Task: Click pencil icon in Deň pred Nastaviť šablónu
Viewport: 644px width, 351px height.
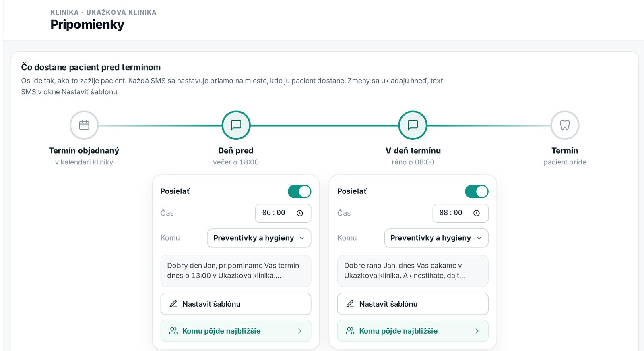Action: click(x=173, y=304)
